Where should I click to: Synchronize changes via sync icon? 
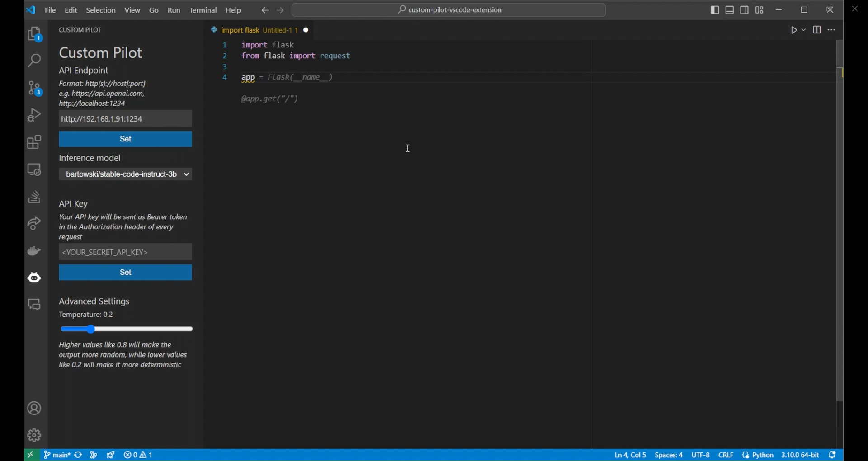79,455
